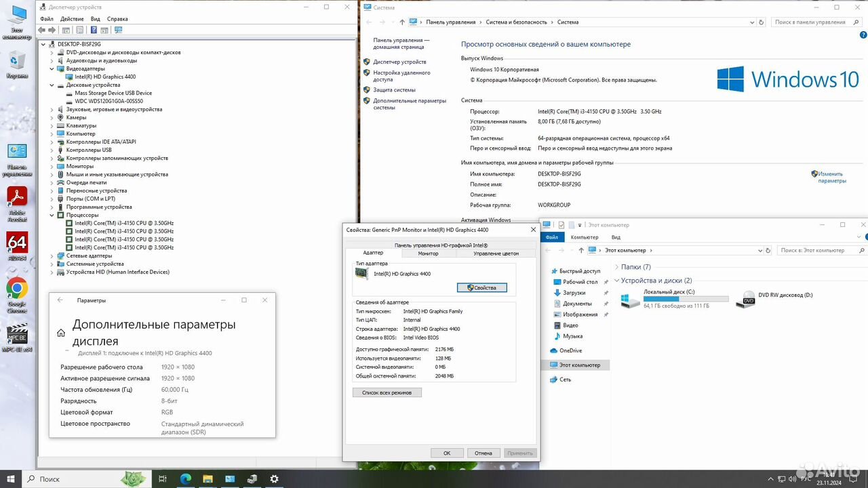Click the Свойства button in adapter dialog

click(481, 287)
